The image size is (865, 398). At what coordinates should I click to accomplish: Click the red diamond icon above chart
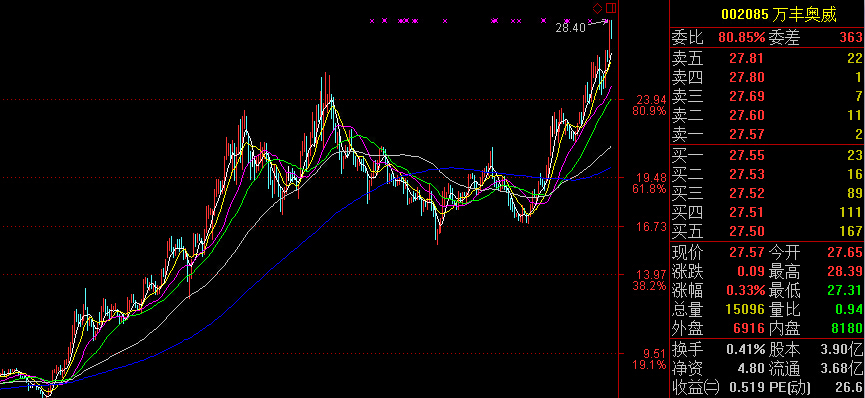tap(597, 8)
